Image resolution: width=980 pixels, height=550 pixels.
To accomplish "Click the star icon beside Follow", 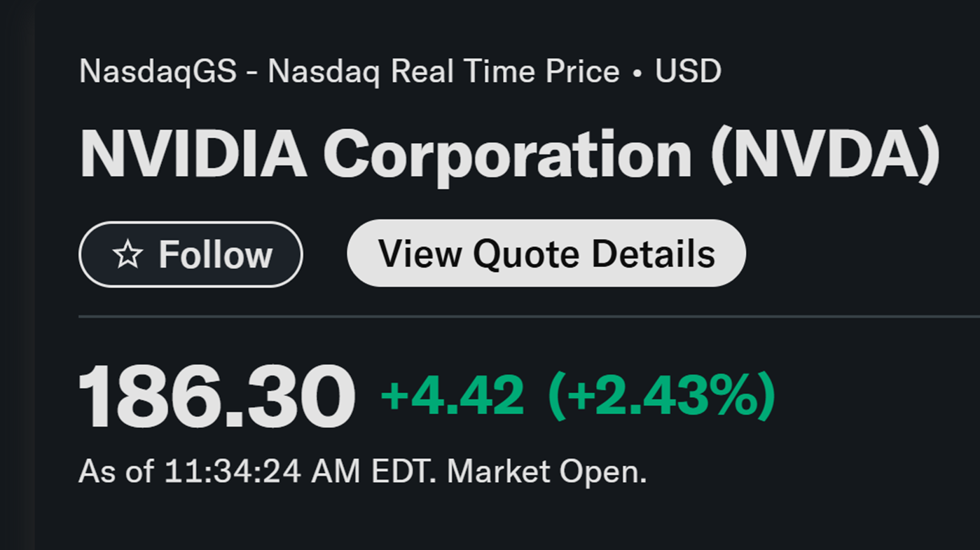I will (127, 255).
